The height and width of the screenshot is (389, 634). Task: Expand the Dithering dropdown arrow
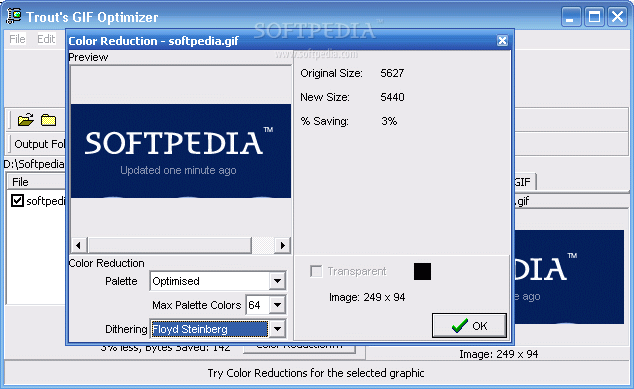click(277, 329)
